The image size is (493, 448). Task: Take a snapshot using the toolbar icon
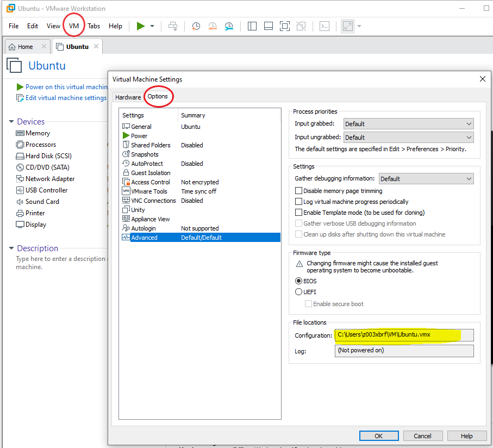point(195,26)
